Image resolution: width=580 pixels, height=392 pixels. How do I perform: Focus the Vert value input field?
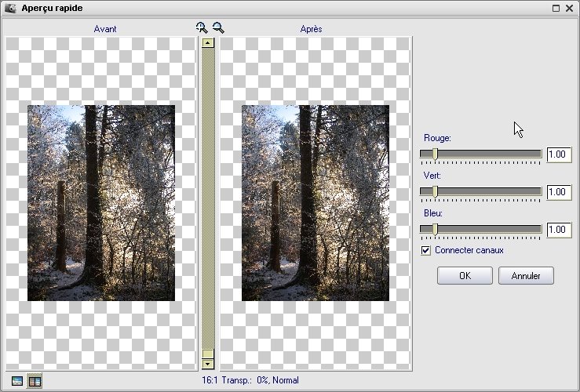point(559,192)
